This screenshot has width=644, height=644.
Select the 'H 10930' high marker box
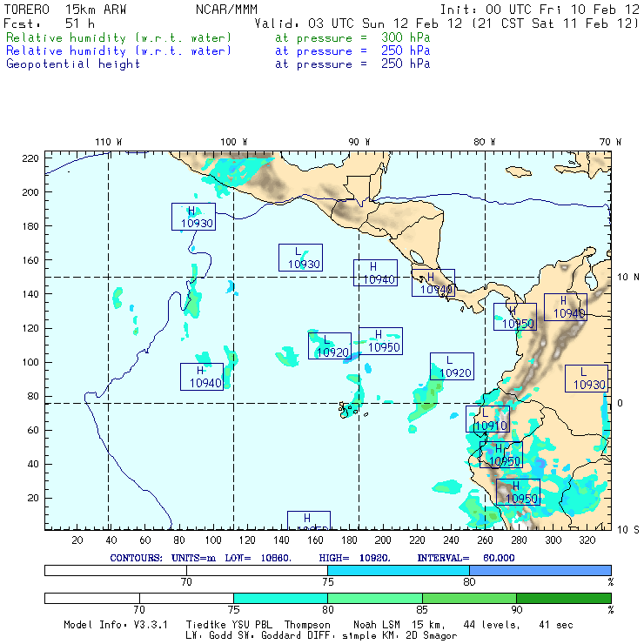tap(193, 217)
